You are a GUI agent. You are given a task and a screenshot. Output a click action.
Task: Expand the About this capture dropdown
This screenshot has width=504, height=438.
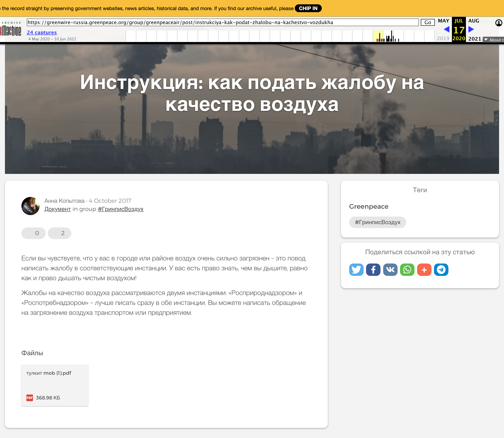point(493,40)
